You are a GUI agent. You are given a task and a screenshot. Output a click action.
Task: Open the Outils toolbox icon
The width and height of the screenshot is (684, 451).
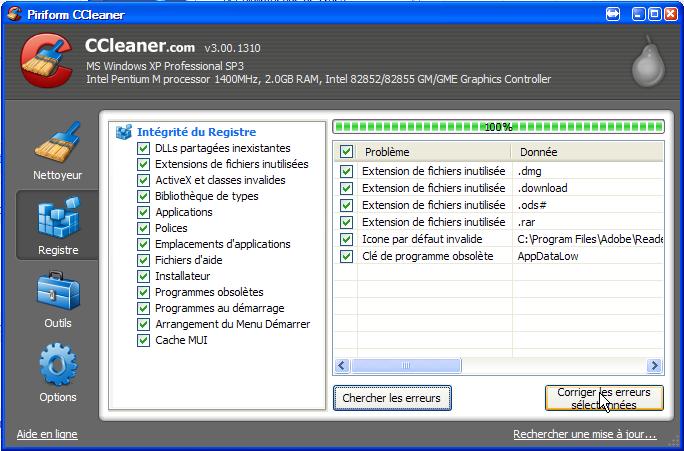point(58,297)
